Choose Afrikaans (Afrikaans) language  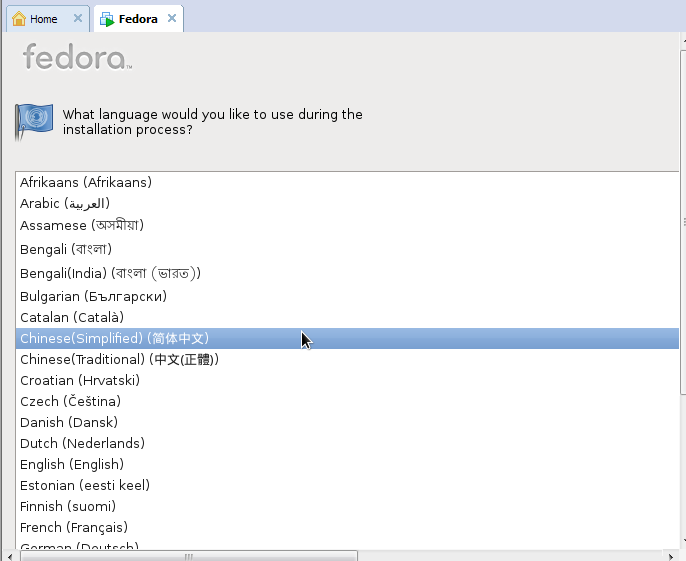(x=347, y=182)
